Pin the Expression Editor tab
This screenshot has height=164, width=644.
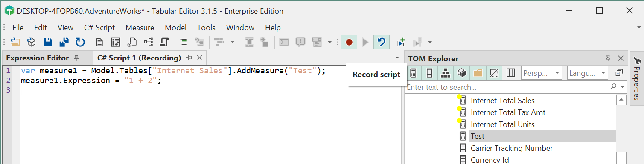[x=76, y=58]
